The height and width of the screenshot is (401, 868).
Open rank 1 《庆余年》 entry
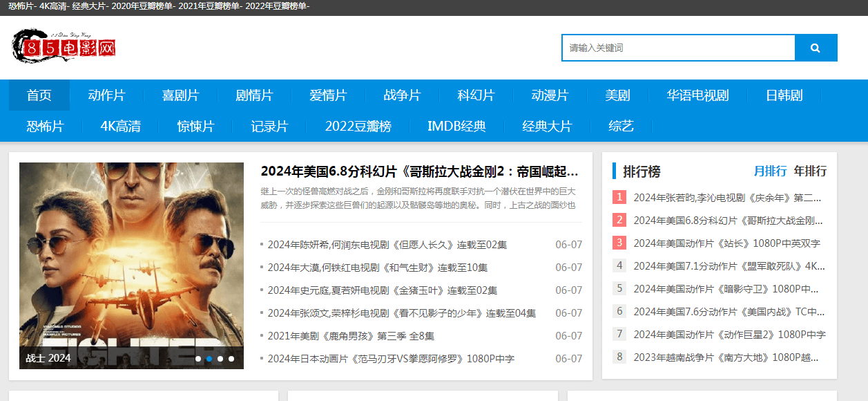tap(727, 198)
